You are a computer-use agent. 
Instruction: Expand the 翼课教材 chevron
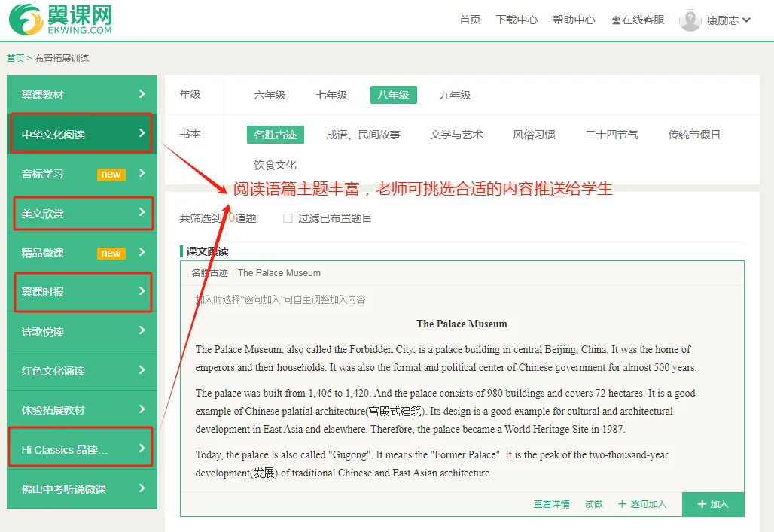click(142, 94)
